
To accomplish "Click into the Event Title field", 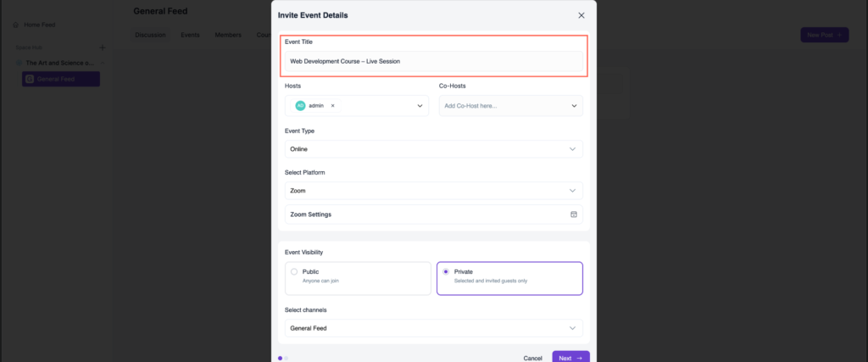I will point(433,62).
